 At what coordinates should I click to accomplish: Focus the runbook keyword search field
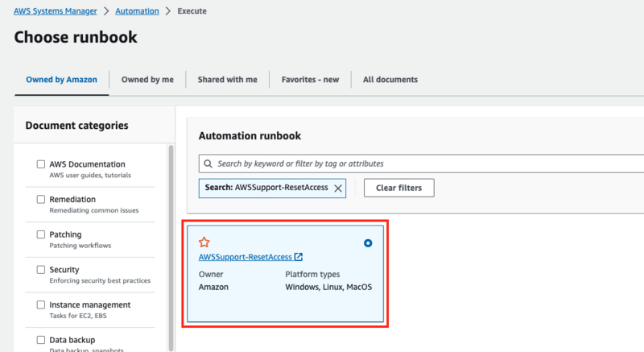[x=421, y=164]
